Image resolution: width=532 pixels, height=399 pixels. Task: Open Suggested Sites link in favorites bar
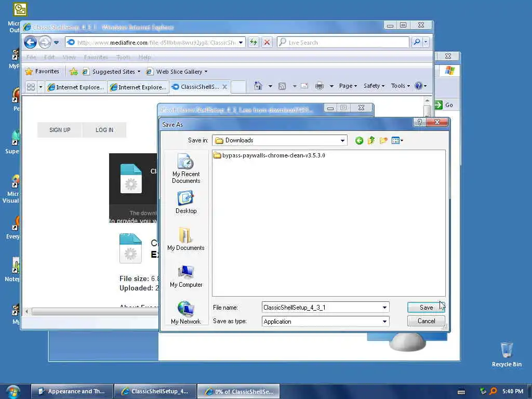point(111,72)
